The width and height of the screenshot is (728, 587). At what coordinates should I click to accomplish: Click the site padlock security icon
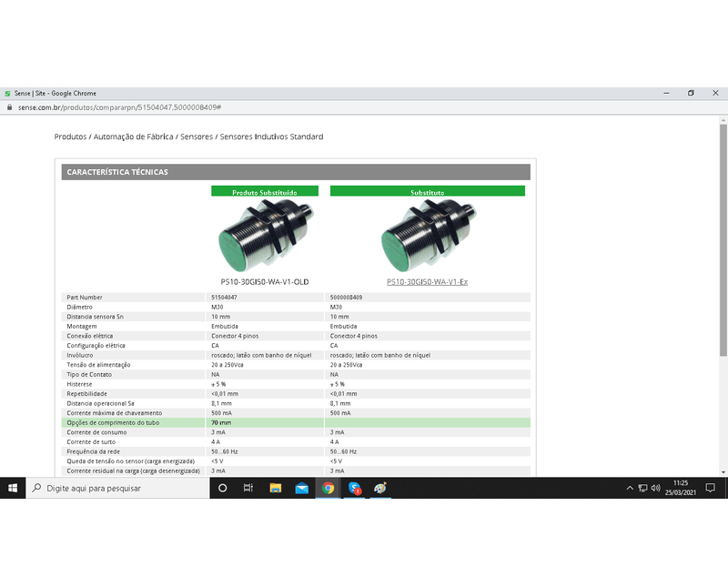pos(10,107)
